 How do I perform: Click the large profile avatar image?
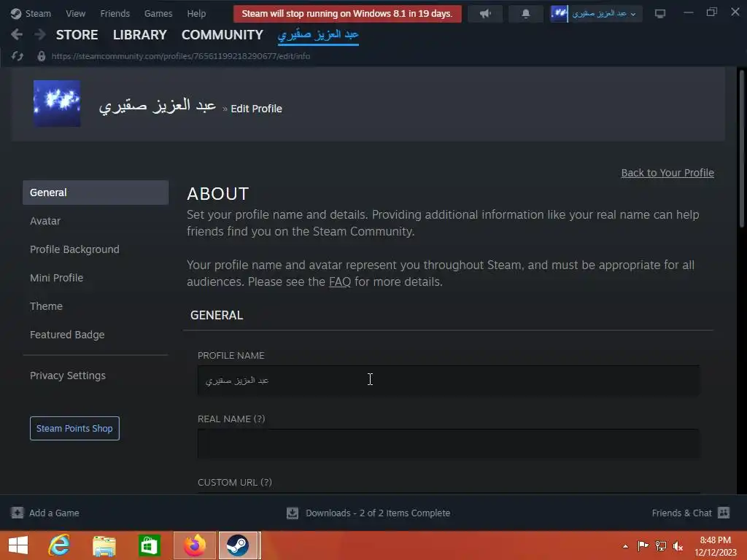click(57, 104)
